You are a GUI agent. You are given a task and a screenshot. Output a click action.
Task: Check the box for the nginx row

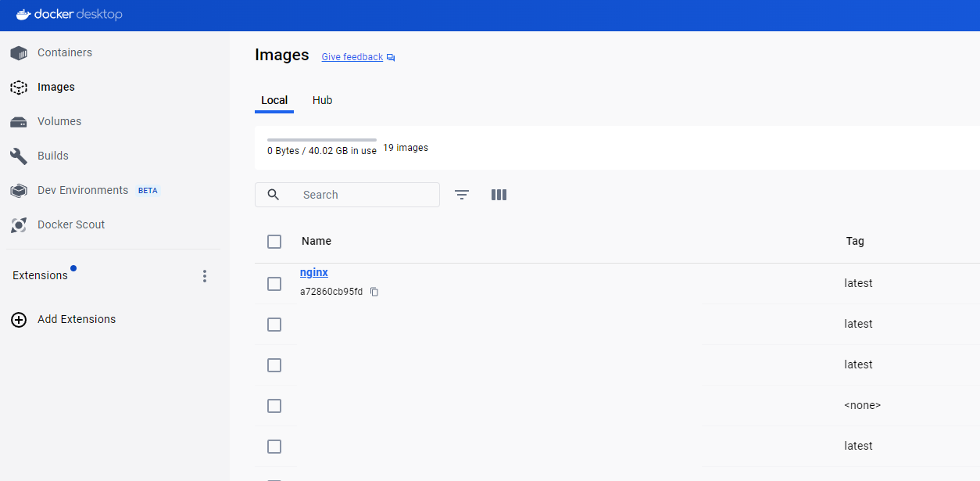[274, 284]
